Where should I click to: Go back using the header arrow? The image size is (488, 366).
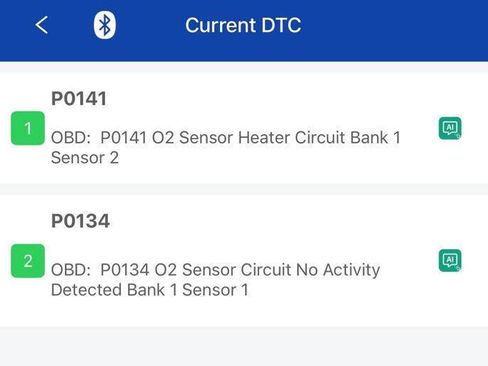click(x=42, y=25)
